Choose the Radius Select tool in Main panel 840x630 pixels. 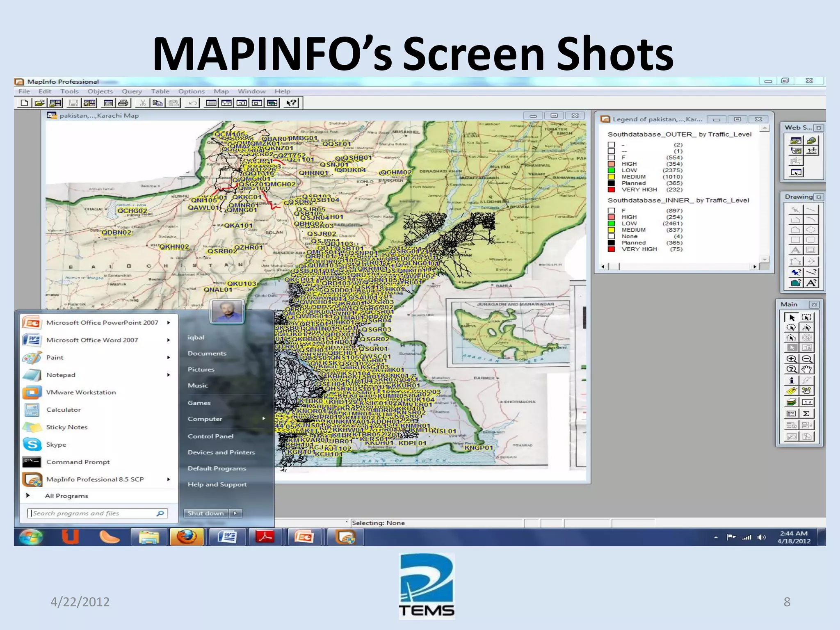792,328
